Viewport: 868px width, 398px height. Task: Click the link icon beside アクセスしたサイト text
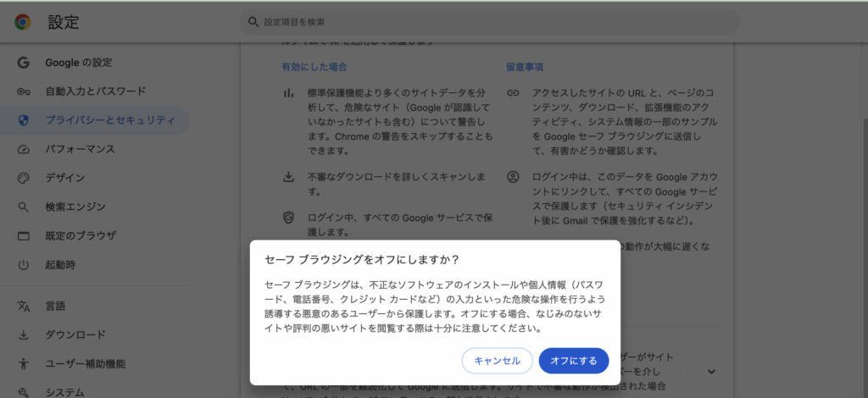(x=513, y=93)
